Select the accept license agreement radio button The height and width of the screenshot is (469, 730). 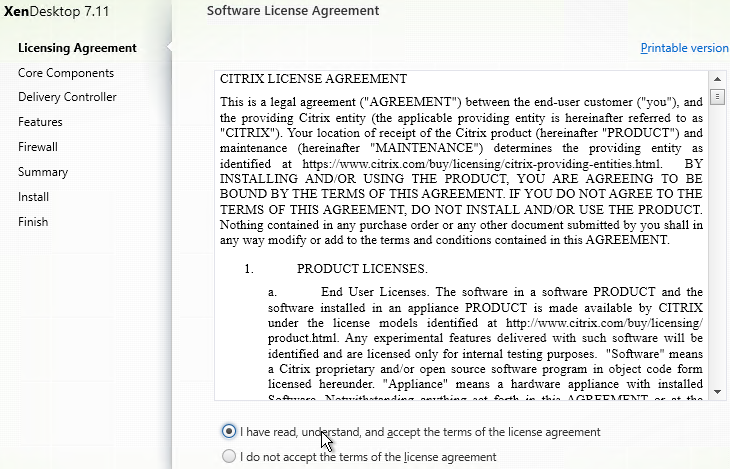click(x=229, y=431)
